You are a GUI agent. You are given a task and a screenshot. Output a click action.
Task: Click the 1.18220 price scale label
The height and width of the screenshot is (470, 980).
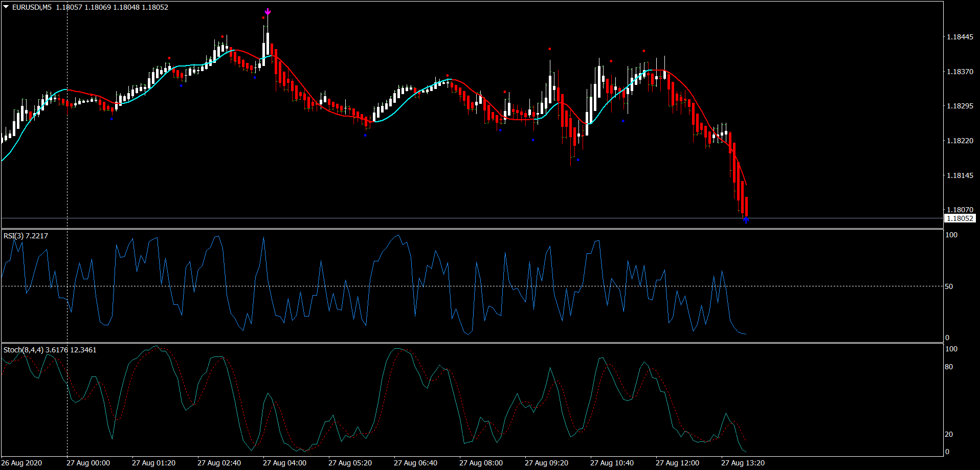tap(960, 141)
